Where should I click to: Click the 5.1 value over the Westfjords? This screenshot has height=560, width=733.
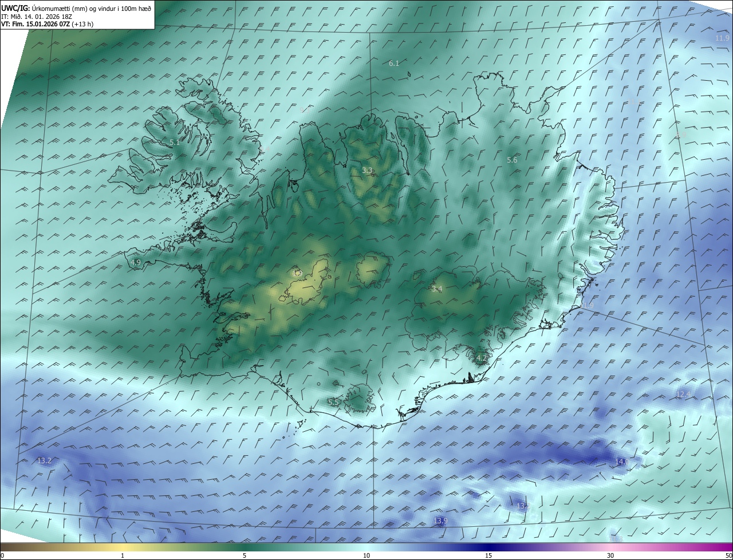point(175,143)
